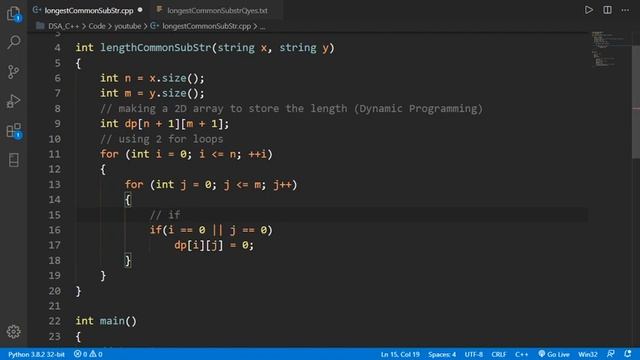This screenshot has height=360, width=640.
Task: Click the breadcrumb ellipsis symbol entry
Action: point(262,26)
